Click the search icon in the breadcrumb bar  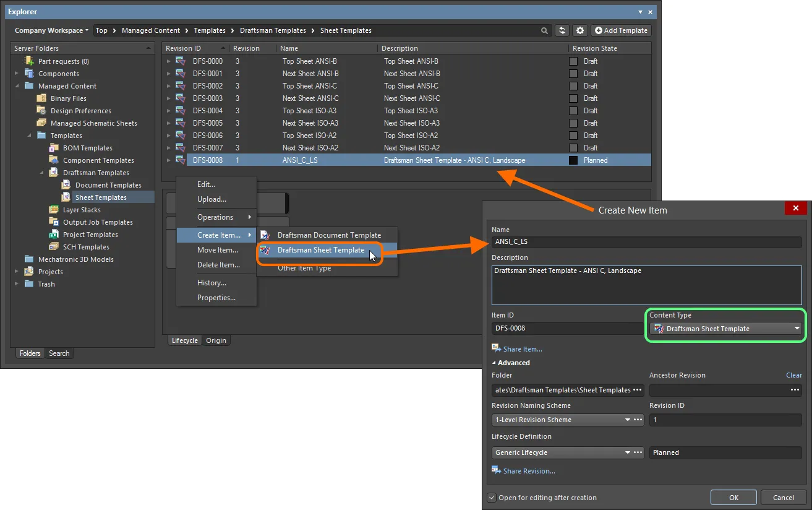[x=544, y=30]
